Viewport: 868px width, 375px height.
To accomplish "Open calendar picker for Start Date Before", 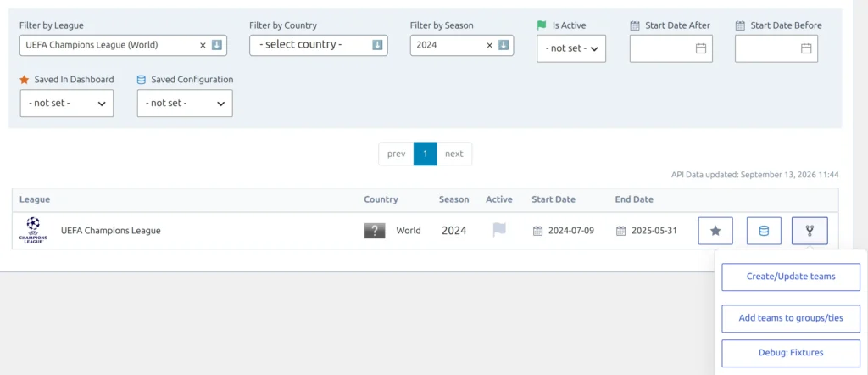I will click(x=806, y=48).
